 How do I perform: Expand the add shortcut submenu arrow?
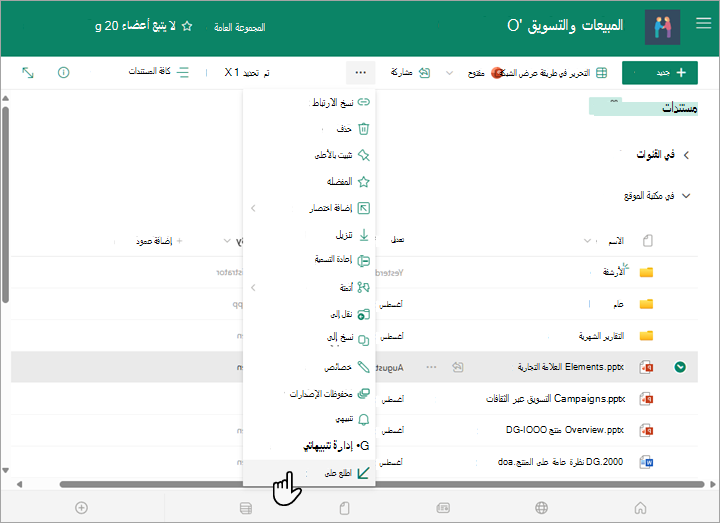(x=253, y=208)
